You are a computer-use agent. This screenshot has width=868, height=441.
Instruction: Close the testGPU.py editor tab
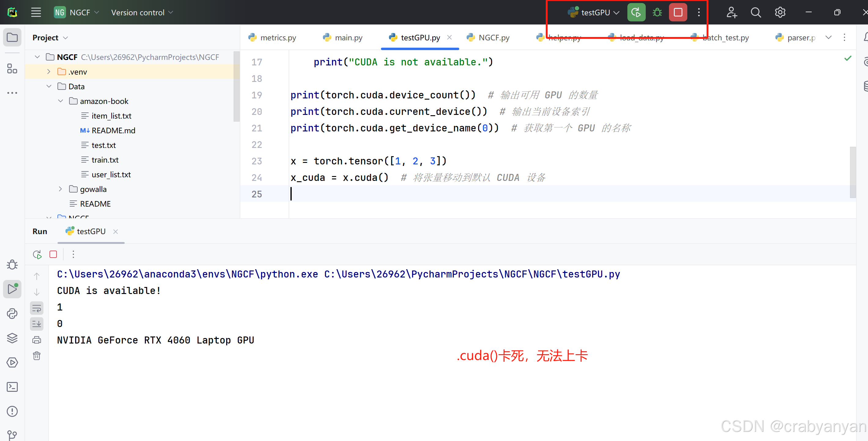pos(449,37)
